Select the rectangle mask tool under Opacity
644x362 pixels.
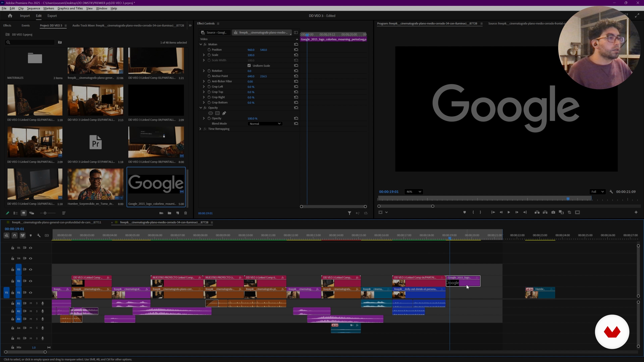(218, 113)
